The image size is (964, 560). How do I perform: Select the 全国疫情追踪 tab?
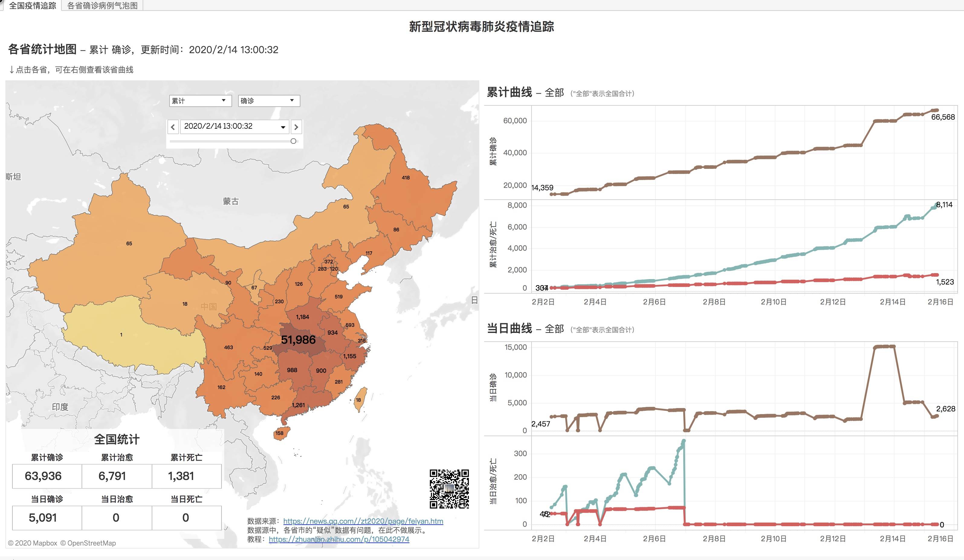click(x=33, y=5)
